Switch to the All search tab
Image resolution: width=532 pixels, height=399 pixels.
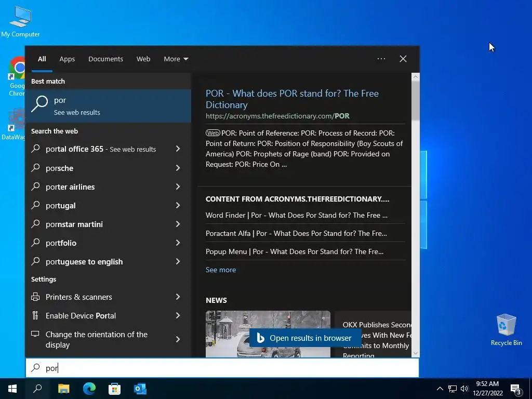[42, 59]
